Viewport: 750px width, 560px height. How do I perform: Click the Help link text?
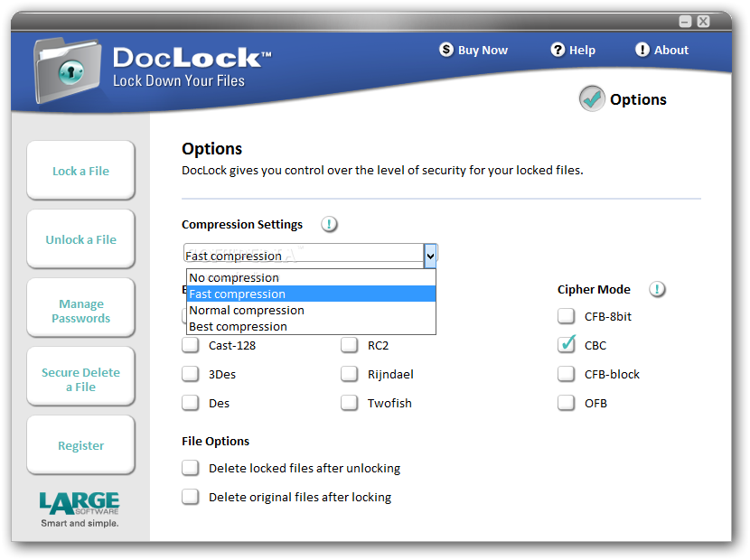(582, 51)
